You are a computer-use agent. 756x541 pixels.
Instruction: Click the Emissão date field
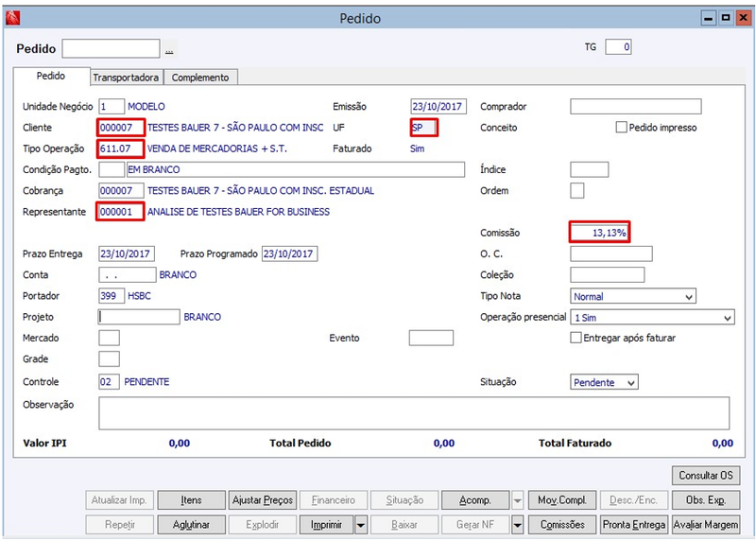[x=438, y=107]
